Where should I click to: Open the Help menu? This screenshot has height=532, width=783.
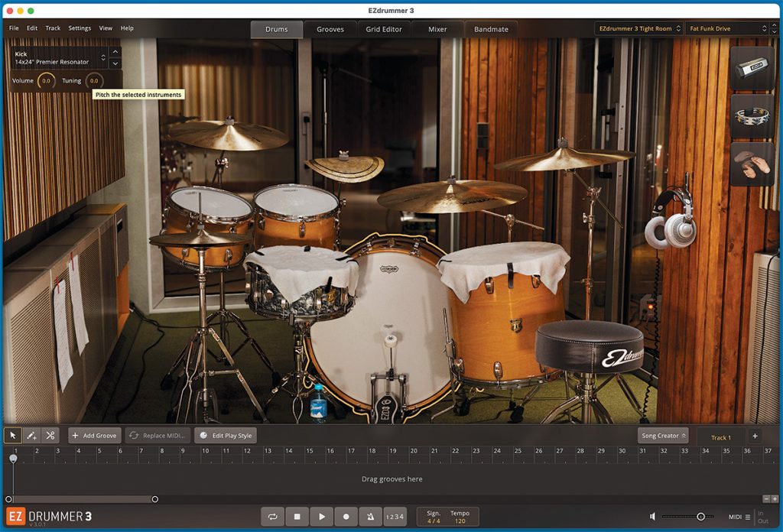127,28
